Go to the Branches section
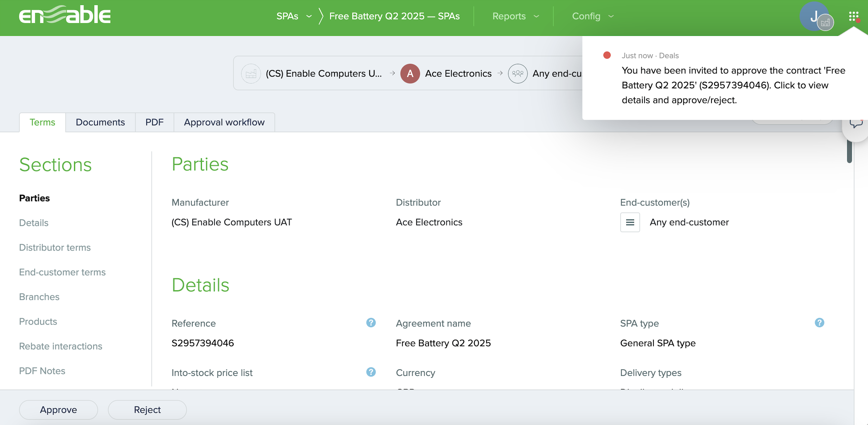 point(39,297)
